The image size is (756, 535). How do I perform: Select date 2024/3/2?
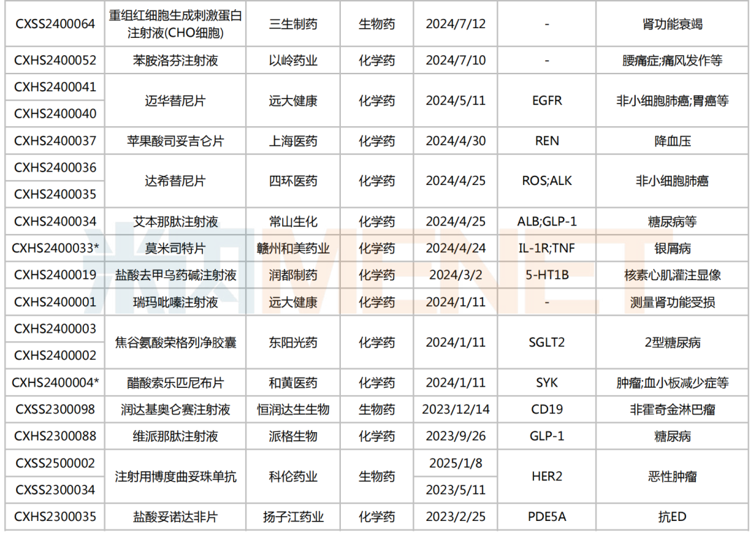pyautogui.click(x=456, y=275)
